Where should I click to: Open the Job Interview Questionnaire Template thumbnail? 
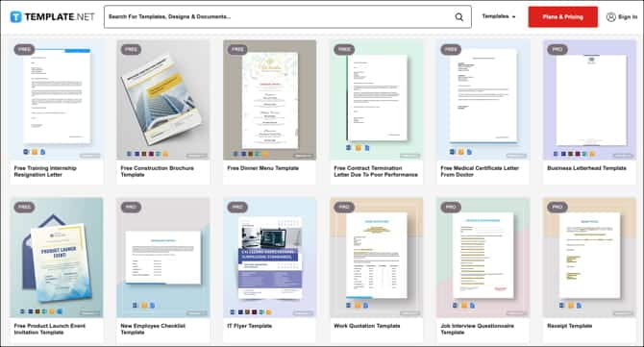tap(483, 258)
